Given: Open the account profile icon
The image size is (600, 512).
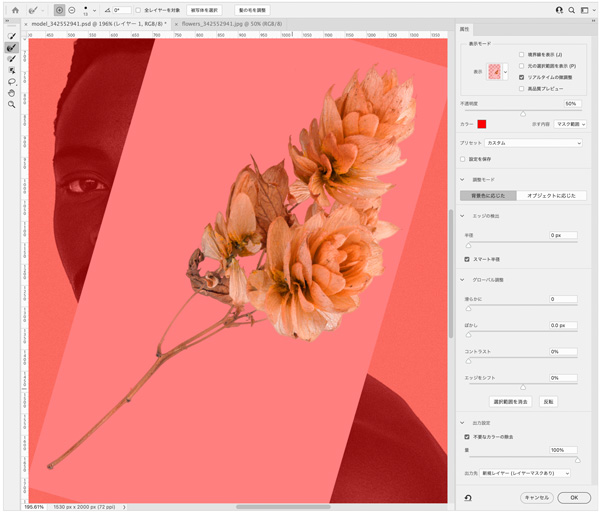Looking at the screenshot, I should (x=559, y=10).
